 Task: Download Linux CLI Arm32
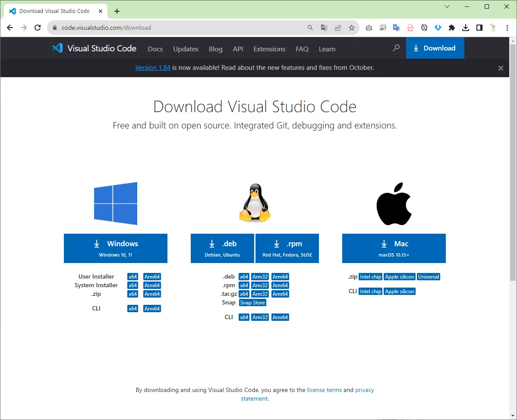(260, 317)
